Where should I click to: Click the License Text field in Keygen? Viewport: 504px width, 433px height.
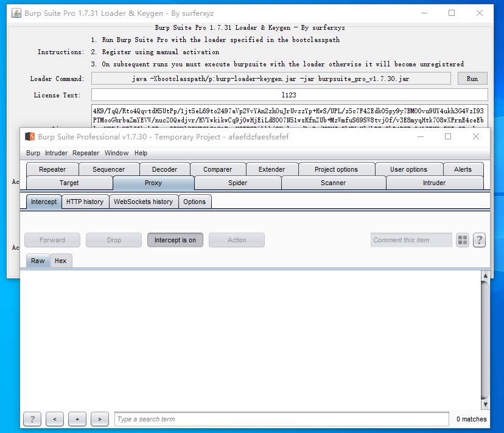[289, 95]
